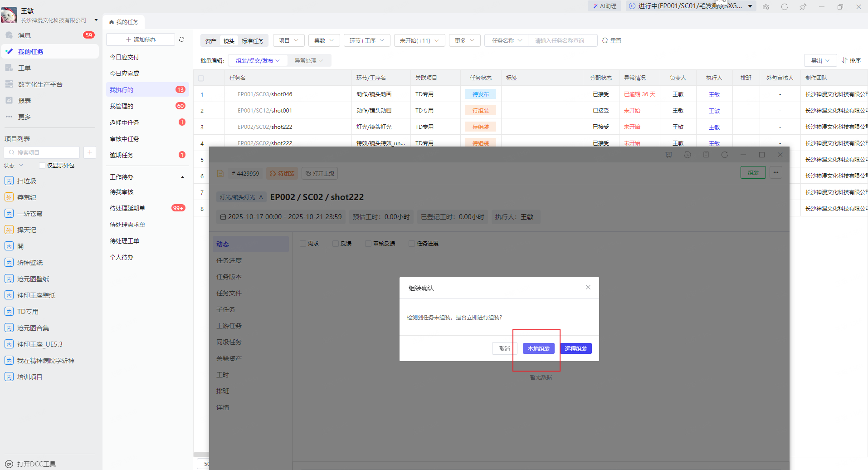Open the 环节+工序 dropdown filter
This screenshot has width=868, height=470.
[x=366, y=40]
